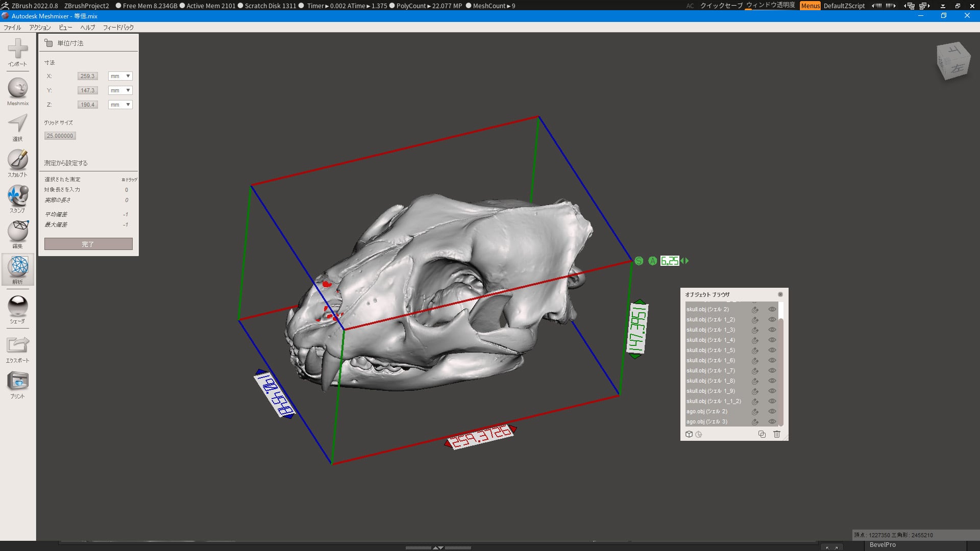Open the Sculpt (スカルプト) brush tool

tap(18, 160)
